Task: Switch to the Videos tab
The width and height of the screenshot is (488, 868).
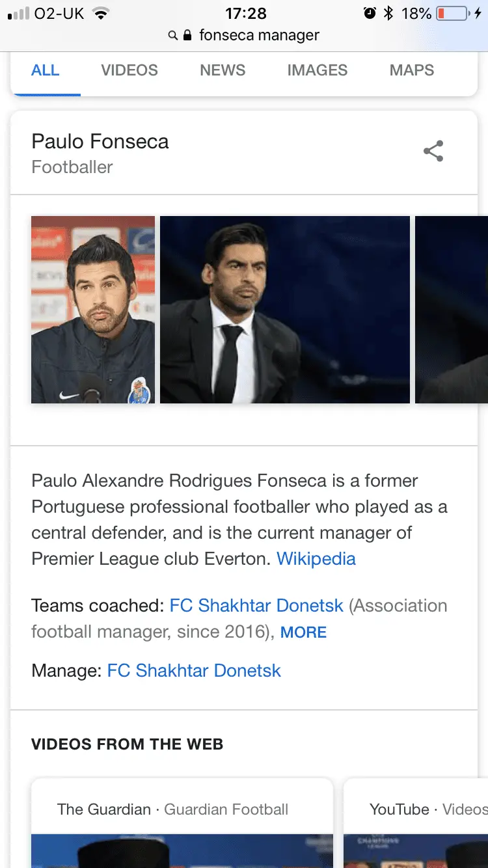Action: (129, 70)
